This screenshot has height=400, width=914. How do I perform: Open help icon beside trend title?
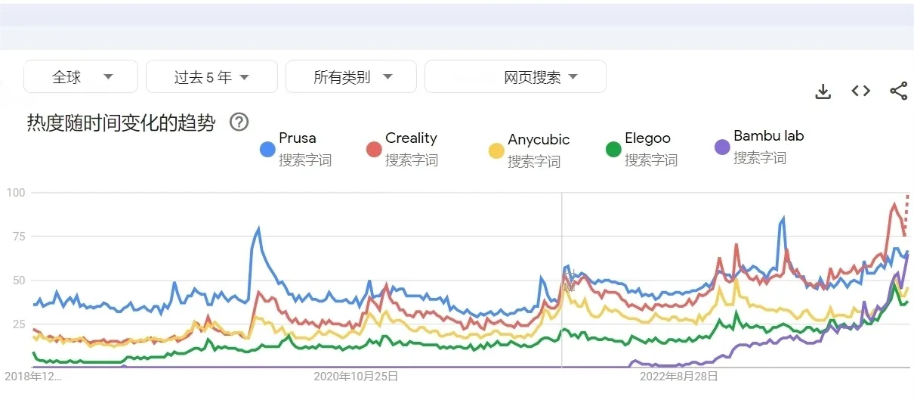point(239,122)
